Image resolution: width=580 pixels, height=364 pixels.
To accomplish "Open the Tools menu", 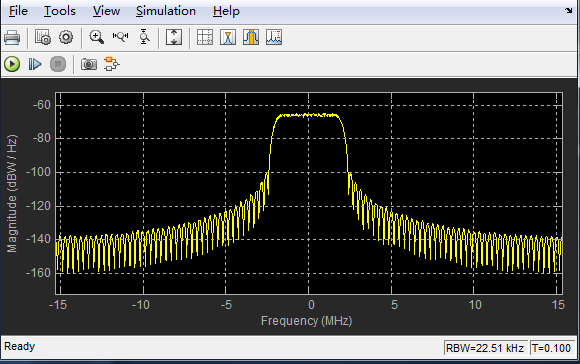I will click(x=60, y=11).
